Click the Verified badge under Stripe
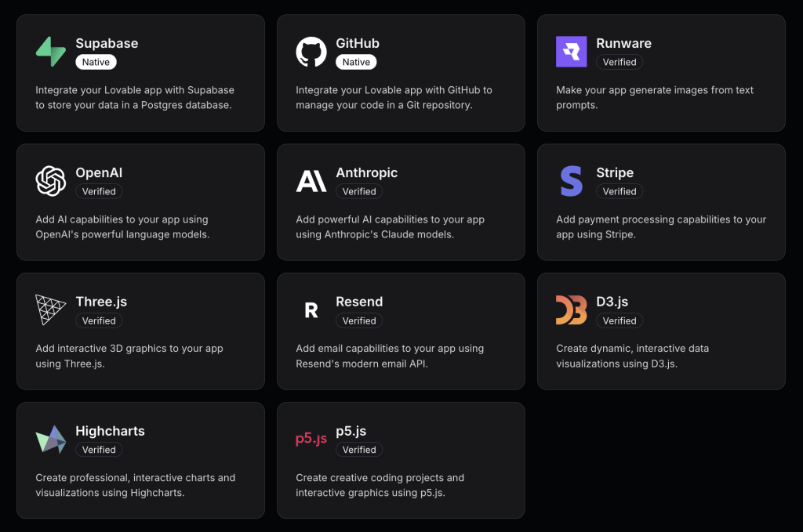Viewport: 803px width, 532px height. pos(619,191)
